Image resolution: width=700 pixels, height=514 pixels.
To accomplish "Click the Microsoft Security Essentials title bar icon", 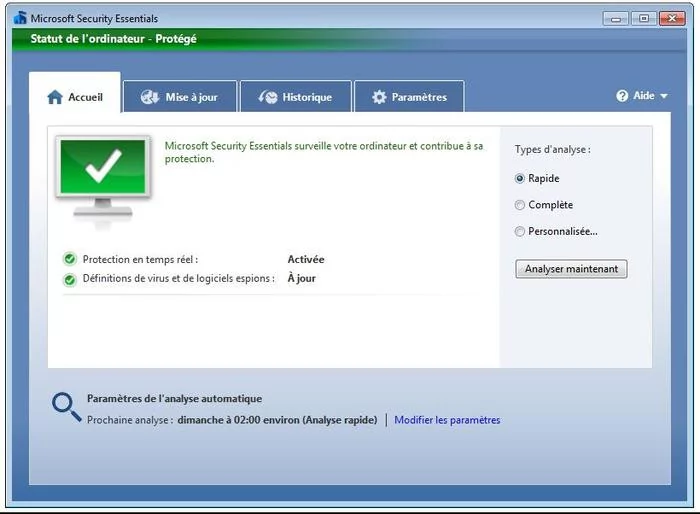I will point(20,18).
